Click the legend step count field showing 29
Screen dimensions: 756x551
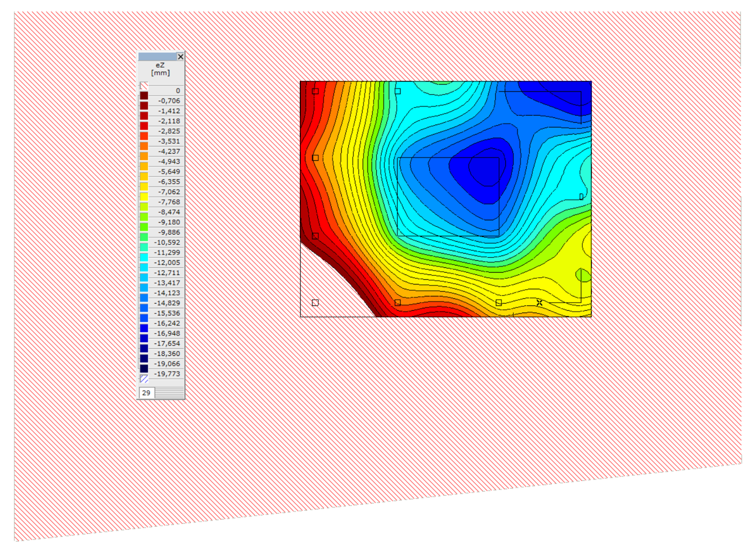click(x=147, y=393)
